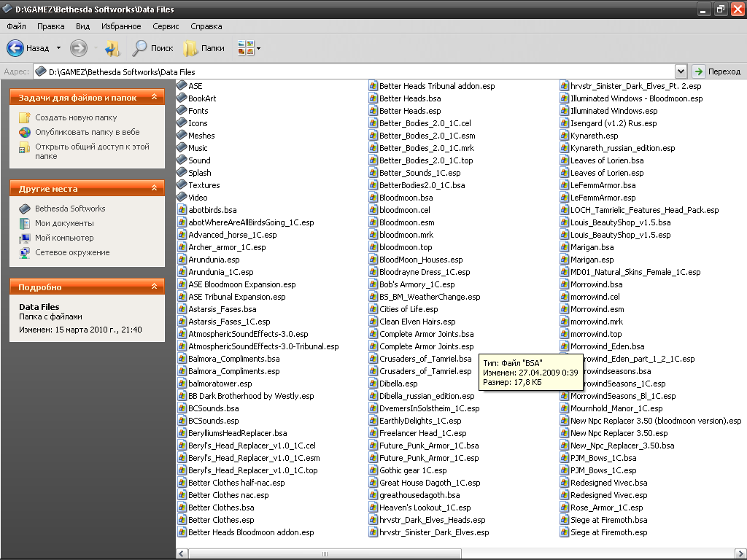The height and width of the screenshot is (560, 747).
Task: Collapse the Другие места panel
Action: pos(153,188)
